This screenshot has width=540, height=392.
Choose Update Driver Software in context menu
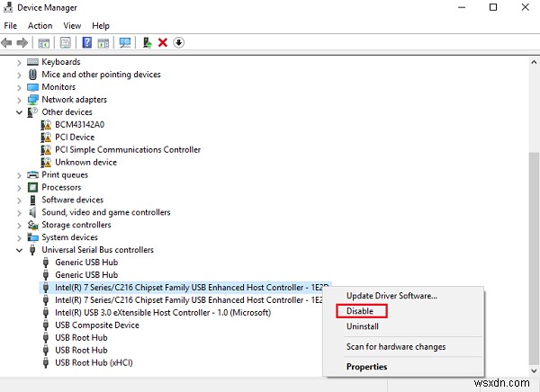coord(391,296)
